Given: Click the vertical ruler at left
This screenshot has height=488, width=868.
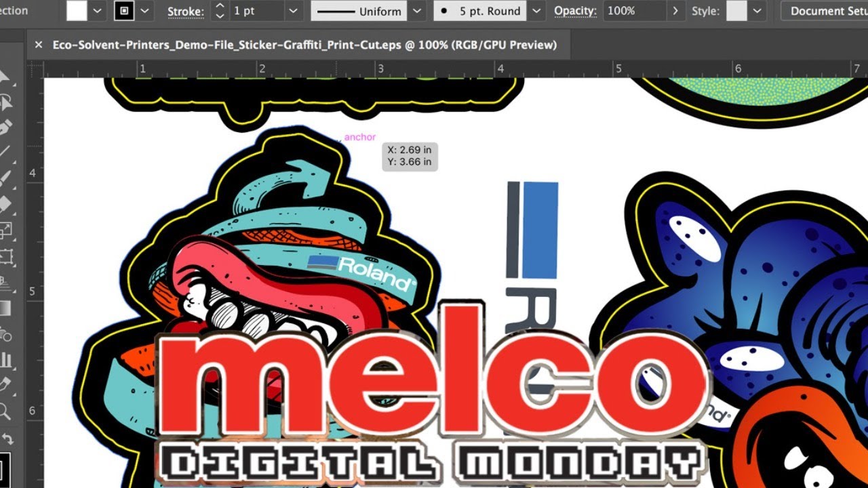Looking at the screenshot, I should (35, 283).
